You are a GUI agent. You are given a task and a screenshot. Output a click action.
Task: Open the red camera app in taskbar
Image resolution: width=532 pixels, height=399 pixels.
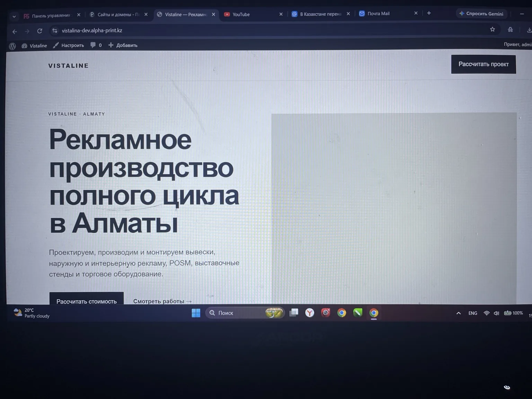[x=326, y=313]
